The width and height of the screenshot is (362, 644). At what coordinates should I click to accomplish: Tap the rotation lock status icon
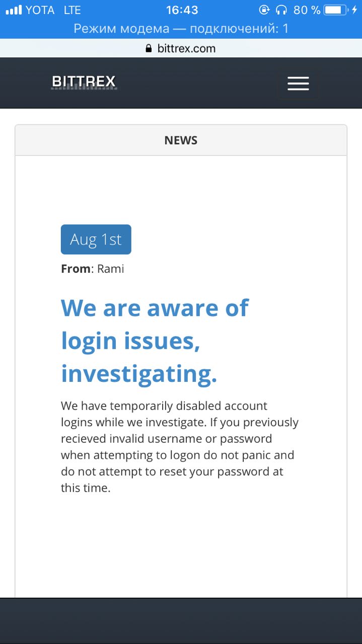[264, 10]
